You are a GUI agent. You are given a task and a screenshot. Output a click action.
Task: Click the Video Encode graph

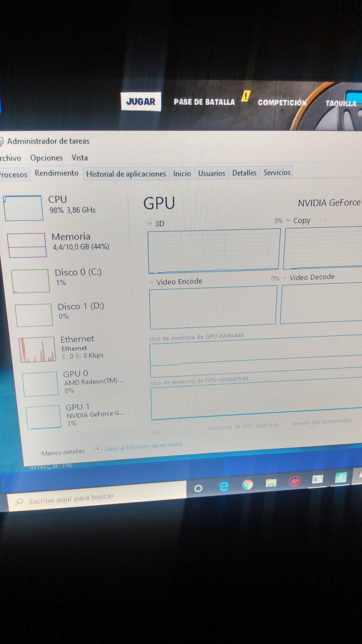(x=213, y=307)
